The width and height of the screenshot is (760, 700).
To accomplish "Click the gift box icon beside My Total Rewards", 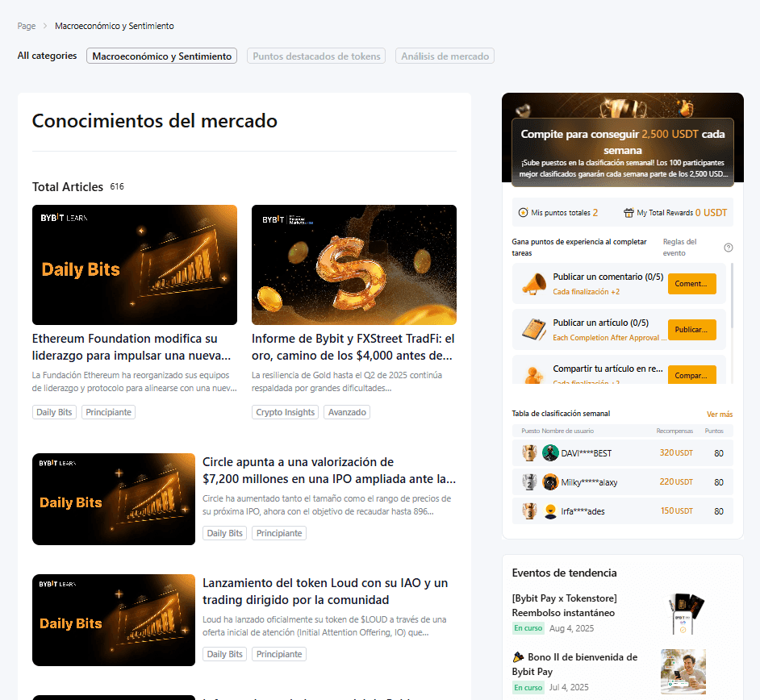I will point(628,213).
